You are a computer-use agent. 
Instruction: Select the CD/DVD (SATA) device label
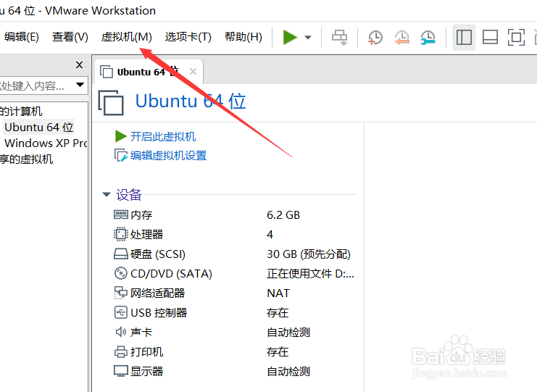171,274
